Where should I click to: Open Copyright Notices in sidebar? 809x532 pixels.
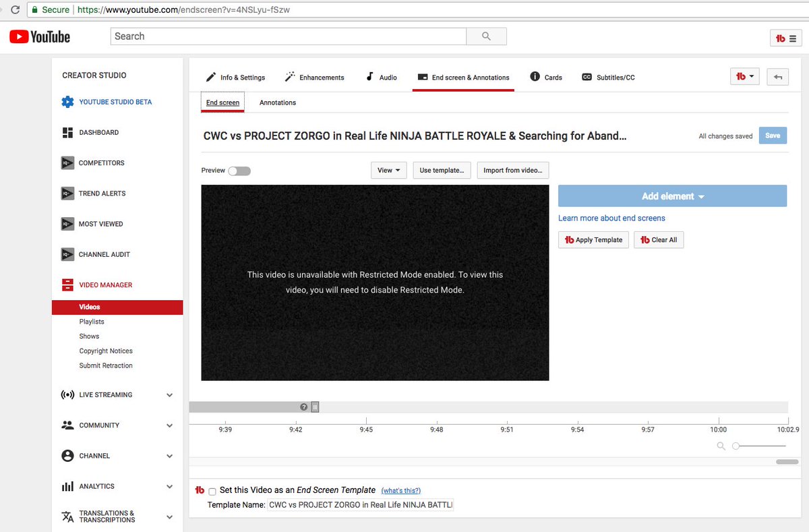click(106, 351)
